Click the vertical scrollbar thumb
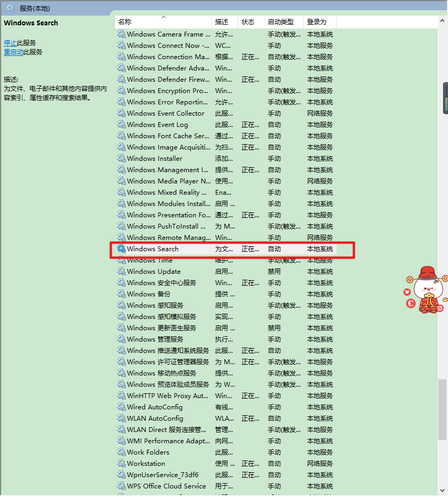The image size is (448, 496). click(x=442, y=409)
